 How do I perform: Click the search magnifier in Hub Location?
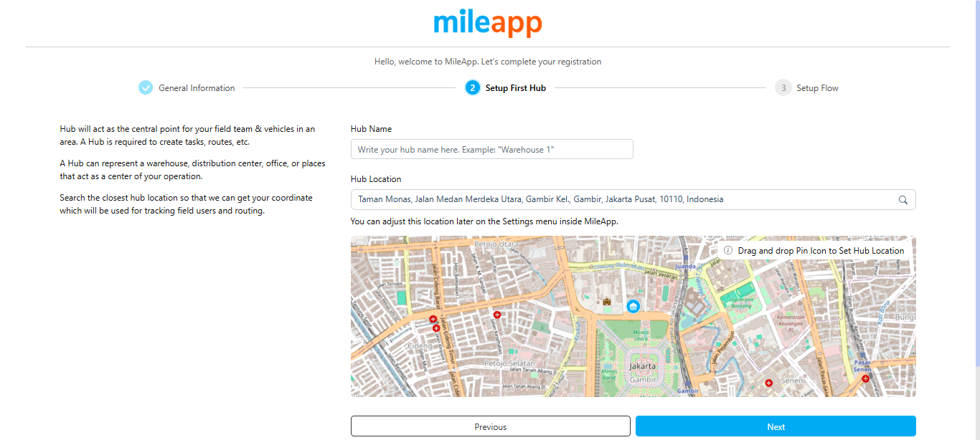pyautogui.click(x=903, y=200)
